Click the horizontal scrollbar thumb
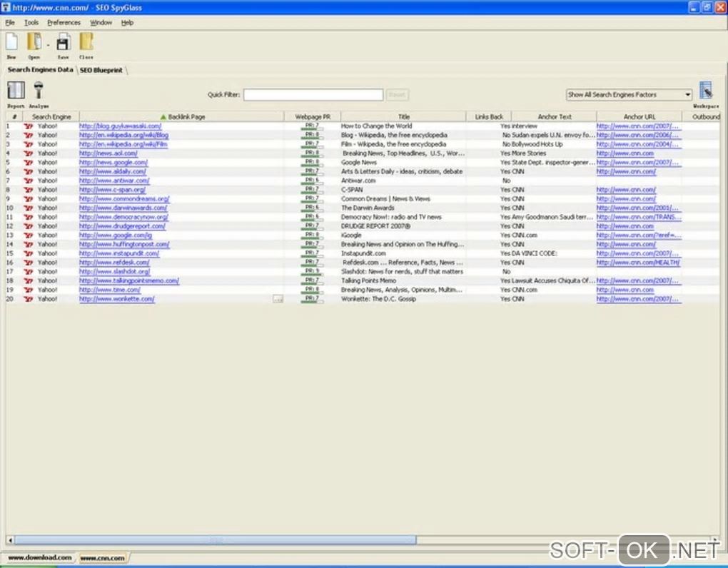Screen dimensions: 728x568 pos(216,539)
